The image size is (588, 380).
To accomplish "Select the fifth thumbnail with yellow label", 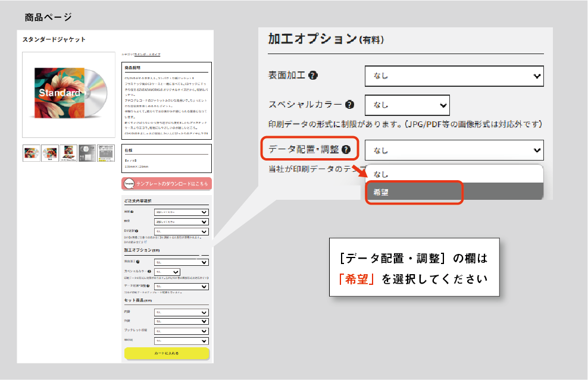I will coord(105,153).
